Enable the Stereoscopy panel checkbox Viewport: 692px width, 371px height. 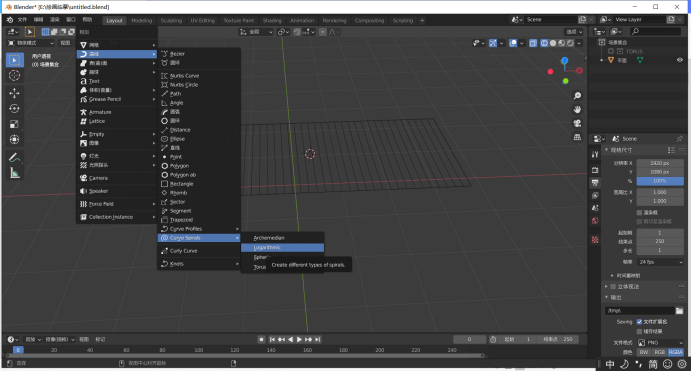click(x=613, y=287)
